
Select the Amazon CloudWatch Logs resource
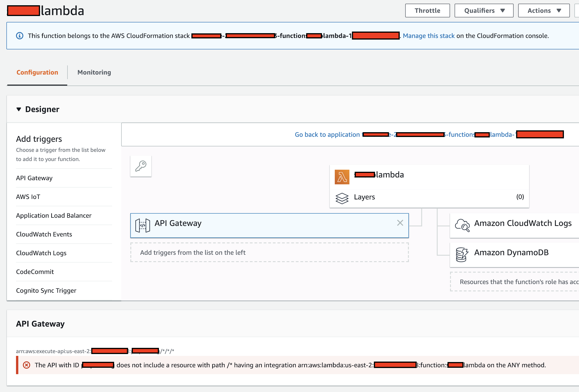tap(514, 225)
